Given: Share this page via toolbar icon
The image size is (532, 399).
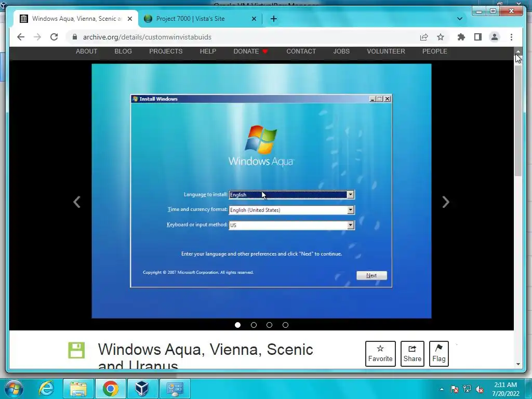Looking at the screenshot, I should [424, 37].
